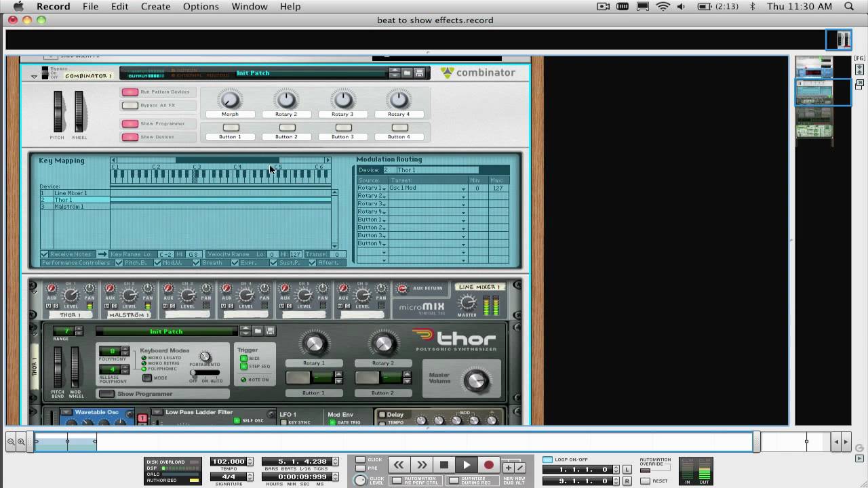The image size is (868, 488).
Task: Click the Combinator Rotary 3 knob
Action: 342,100
